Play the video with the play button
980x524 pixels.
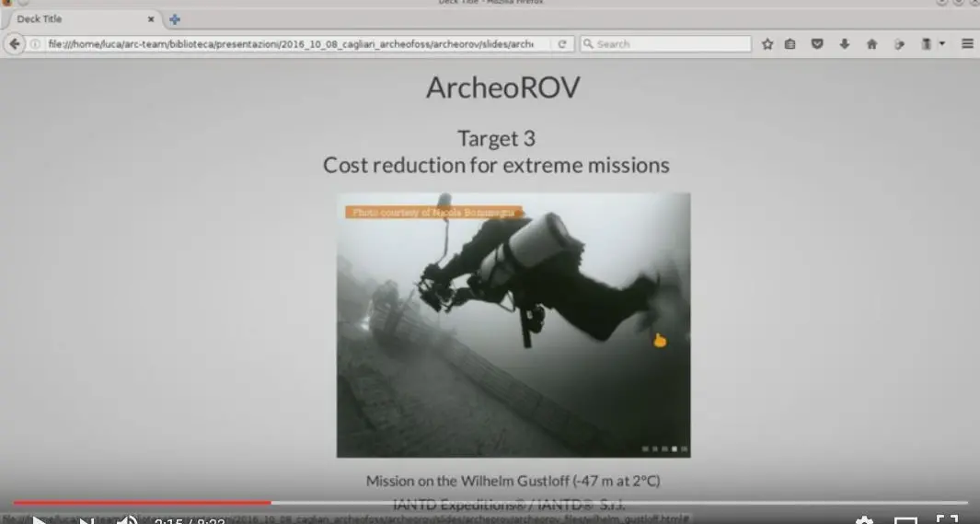(39, 520)
